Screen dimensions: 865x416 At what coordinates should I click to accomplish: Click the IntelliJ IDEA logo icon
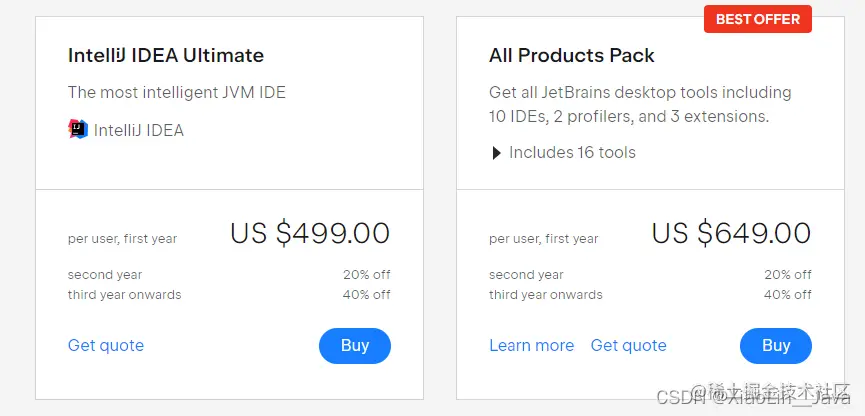click(78, 129)
